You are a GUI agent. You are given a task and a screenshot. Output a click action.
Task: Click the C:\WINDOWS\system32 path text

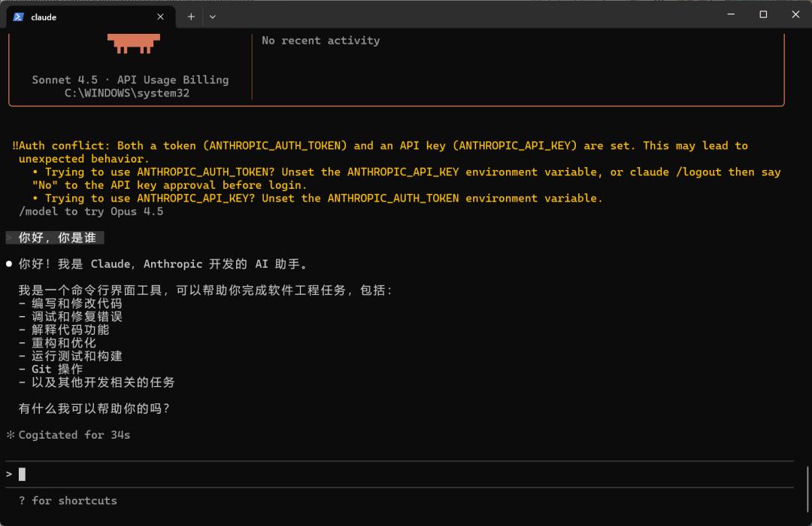[127, 93]
